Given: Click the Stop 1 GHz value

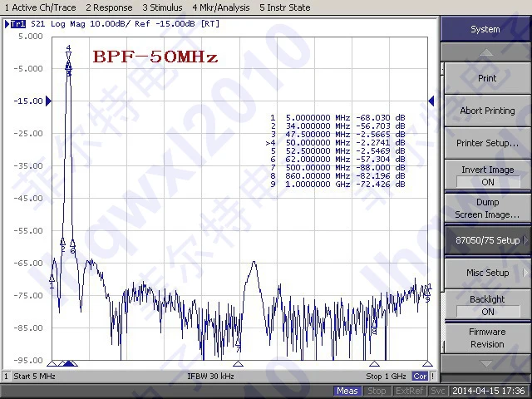Looking at the screenshot, I should click(386, 377).
